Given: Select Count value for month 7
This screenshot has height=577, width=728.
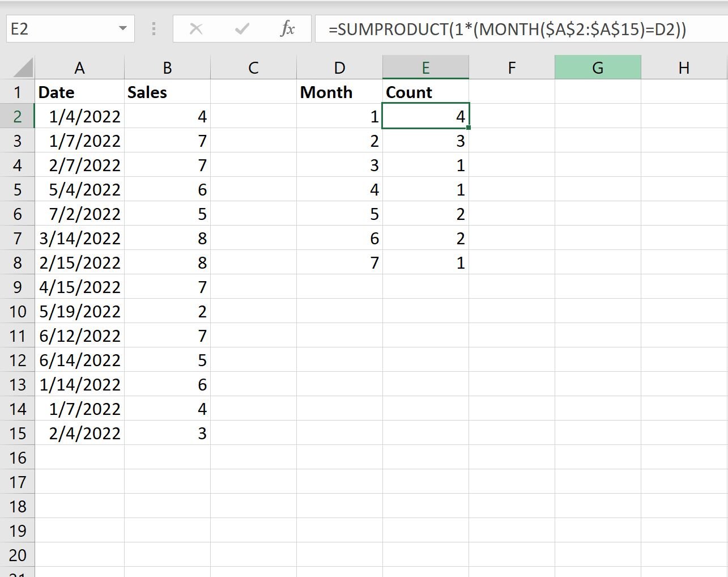Looking at the screenshot, I should tap(425, 262).
